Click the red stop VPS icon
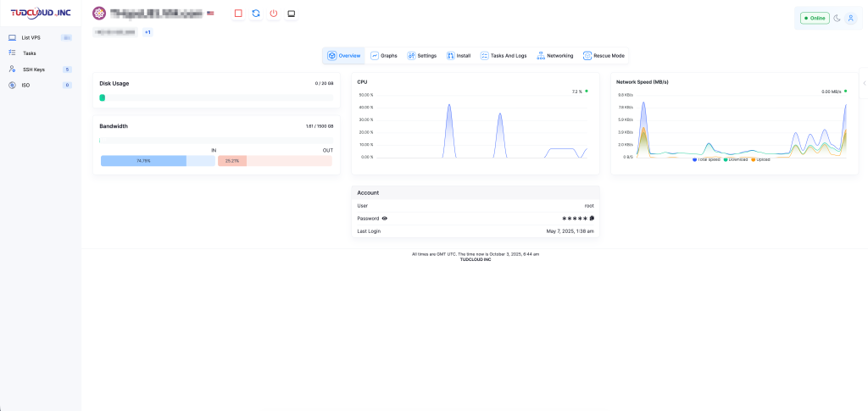The image size is (868, 411). pos(238,14)
